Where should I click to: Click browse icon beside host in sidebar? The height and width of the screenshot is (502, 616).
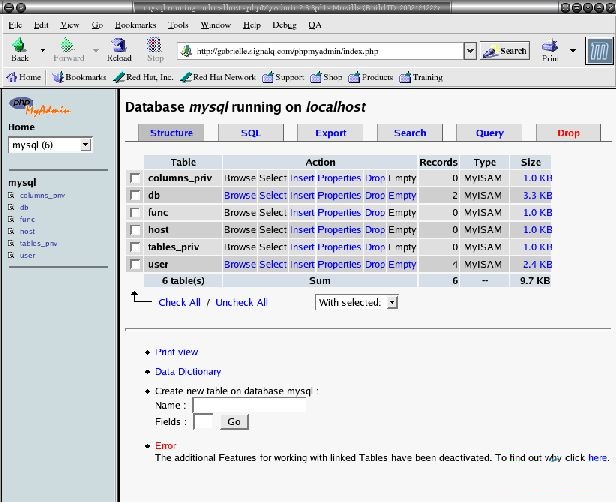pos(11,231)
